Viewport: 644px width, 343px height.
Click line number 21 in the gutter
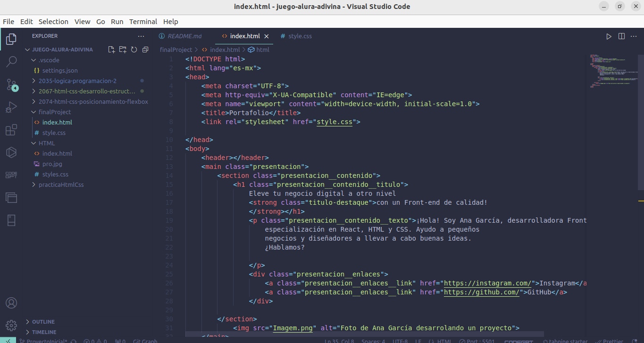click(169, 238)
